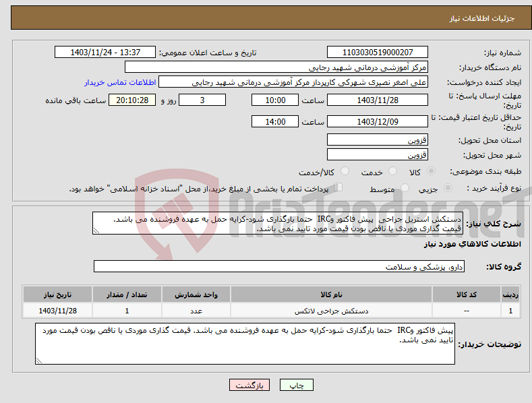Viewport: 532px width, 403px height.
Task: Click the need number field 1103030519000207
Action: pyautogui.click(x=378, y=53)
